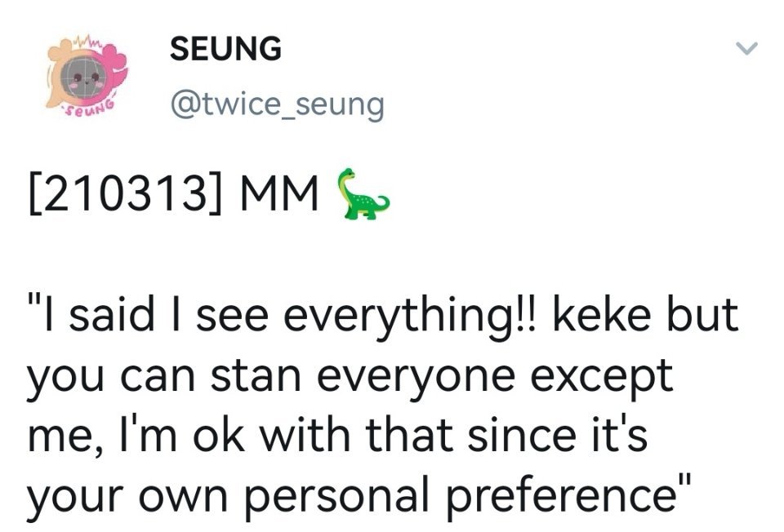Click the MM text before dinosaur

pos(278,193)
